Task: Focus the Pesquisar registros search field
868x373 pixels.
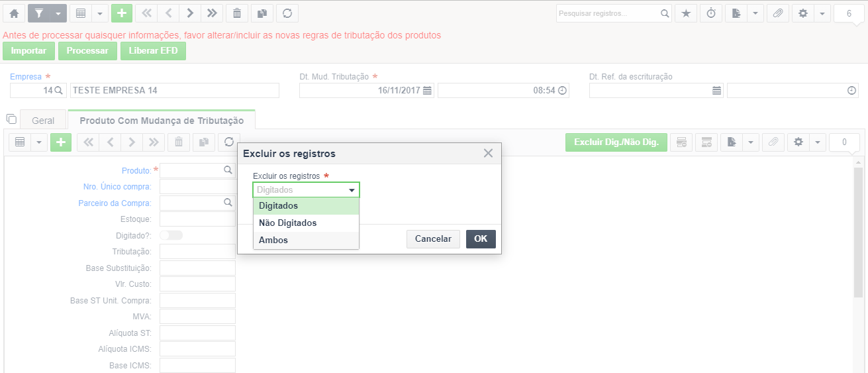Action: point(608,13)
